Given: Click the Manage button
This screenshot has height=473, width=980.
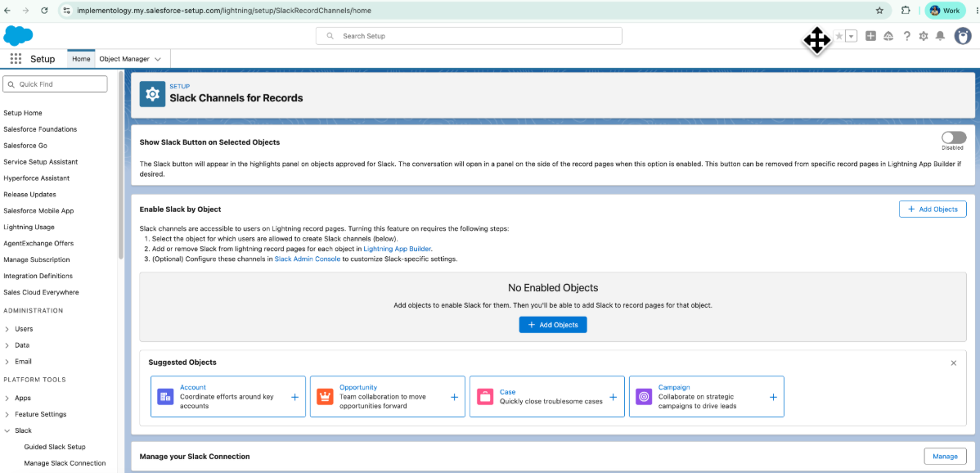Looking at the screenshot, I should (x=945, y=456).
